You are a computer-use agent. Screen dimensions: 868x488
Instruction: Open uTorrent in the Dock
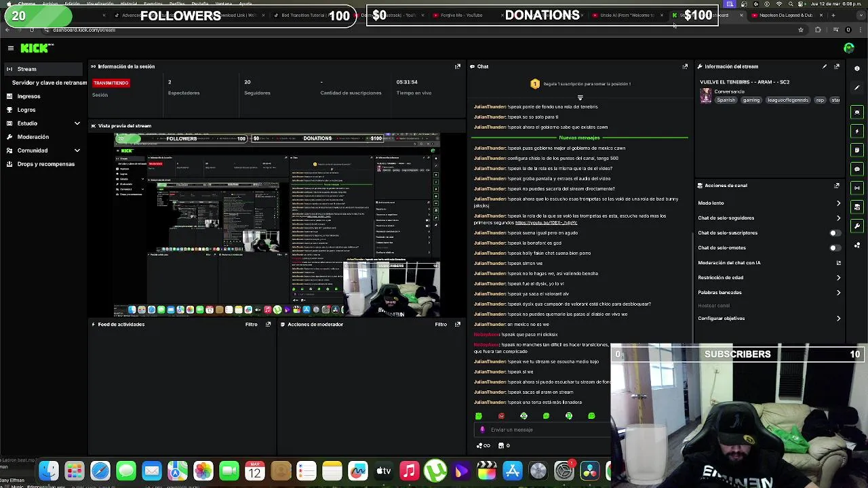435,470
